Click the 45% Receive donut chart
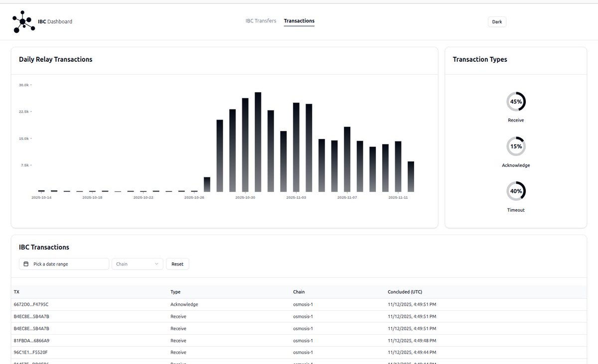Screen dimensions: 598x364 coord(516,102)
